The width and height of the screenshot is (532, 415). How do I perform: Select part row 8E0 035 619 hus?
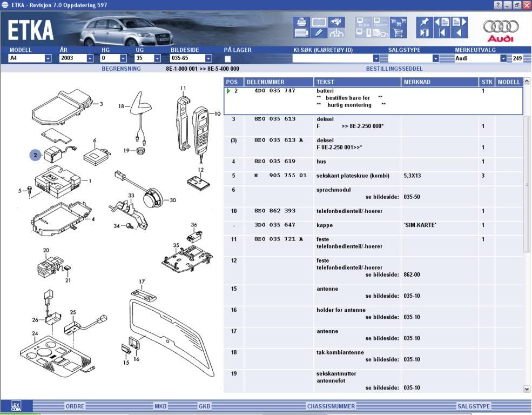373,162
